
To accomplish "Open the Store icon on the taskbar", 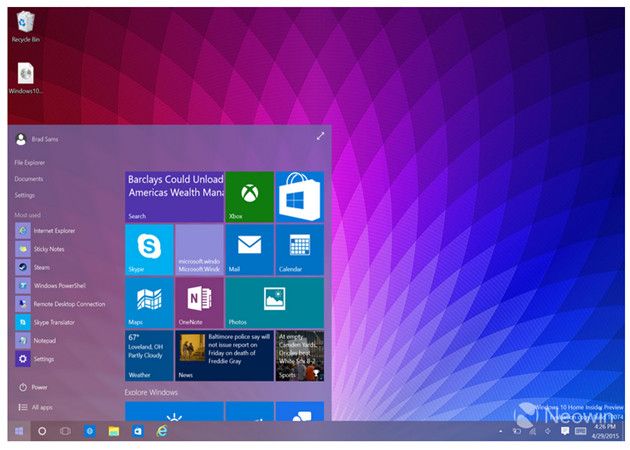I will (137, 431).
